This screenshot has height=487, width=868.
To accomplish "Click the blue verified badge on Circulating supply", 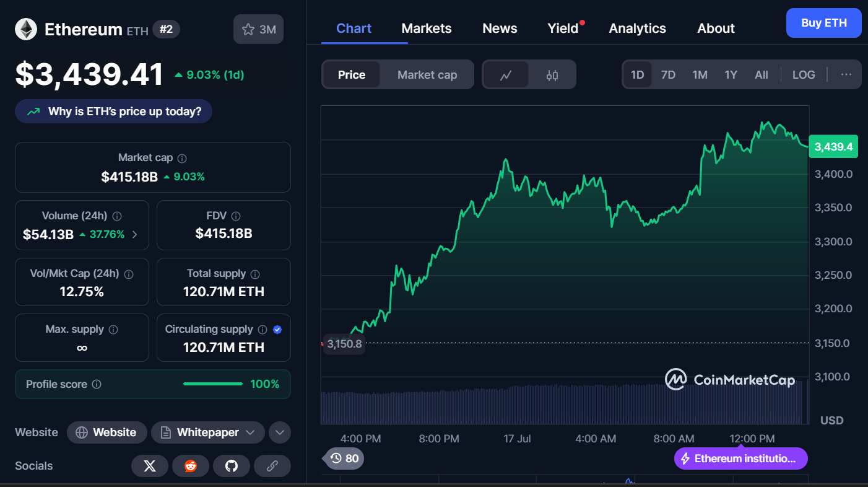I will 277,330.
